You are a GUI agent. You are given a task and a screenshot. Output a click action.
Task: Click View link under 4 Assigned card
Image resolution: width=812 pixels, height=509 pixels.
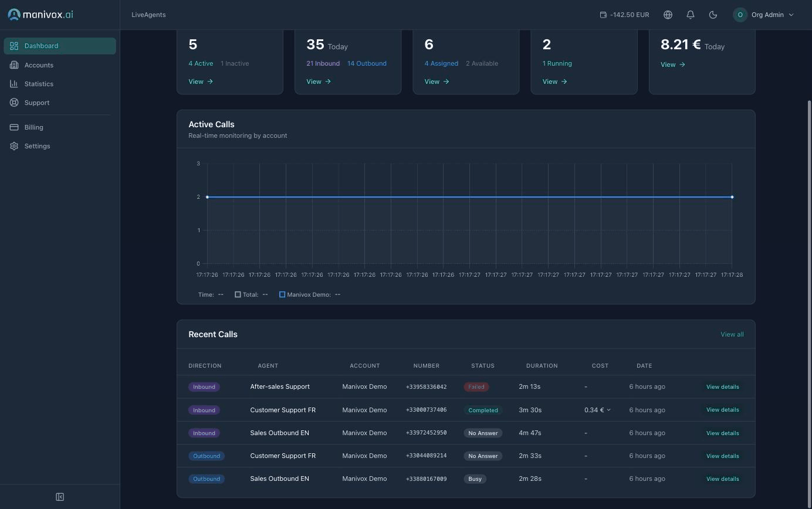pos(437,82)
